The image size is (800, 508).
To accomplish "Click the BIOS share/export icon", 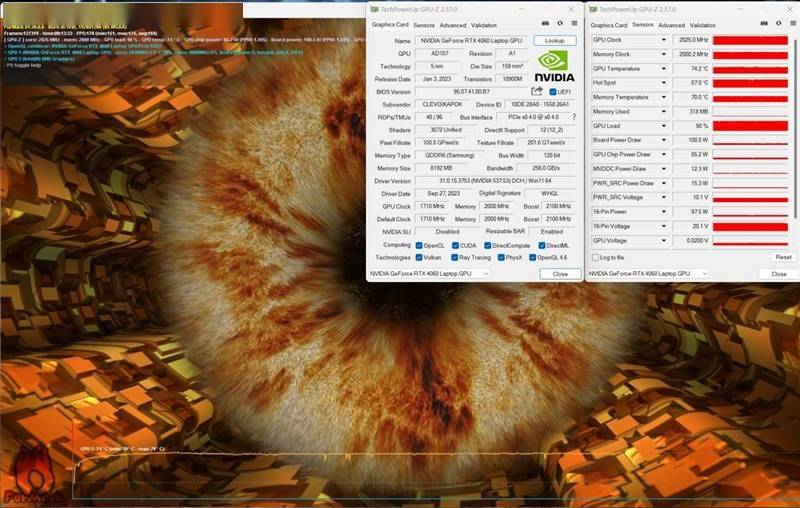I will coord(536,91).
